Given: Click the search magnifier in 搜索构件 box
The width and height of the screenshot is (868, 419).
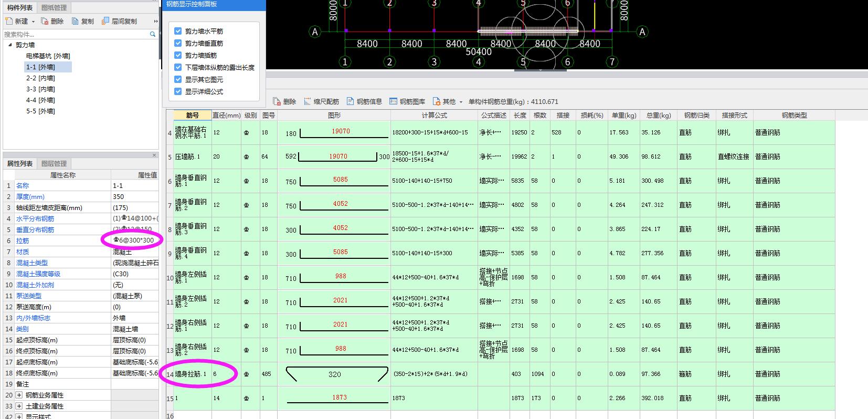Looking at the screenshot, I should click(153, 34).
